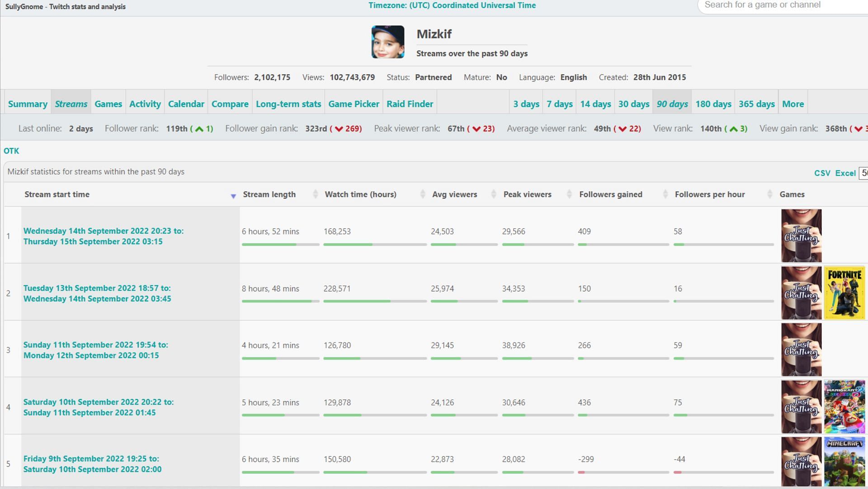Sort table by Stream length column arrows
Screen dimensions: 868x489
(315, 195)
